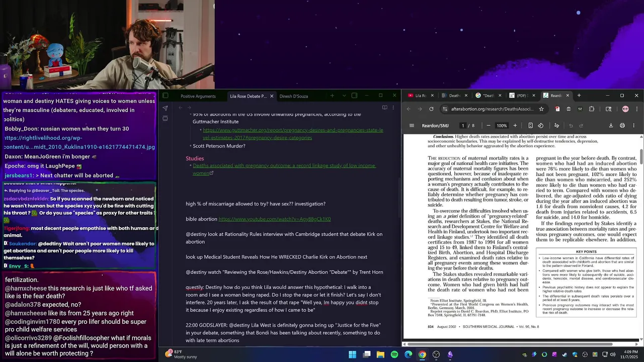Bookmark this page with star icon
This screenshot has height=362, width=644.
point(541,109)
